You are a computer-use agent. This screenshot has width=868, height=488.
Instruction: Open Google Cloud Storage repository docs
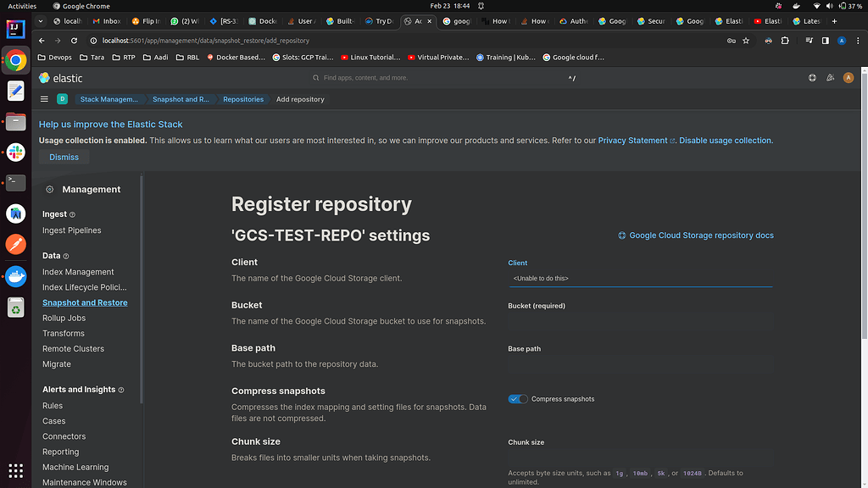pos(701,235)
